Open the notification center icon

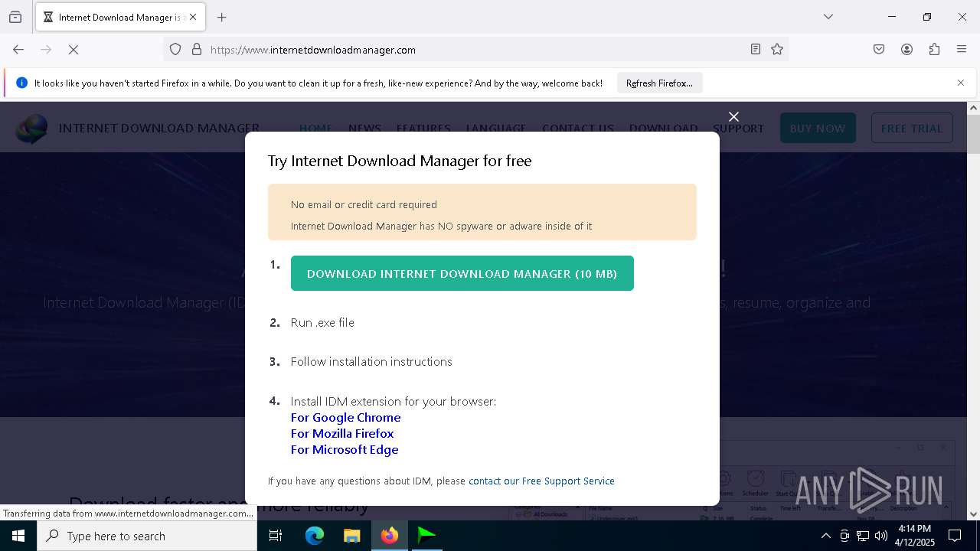point(955,536)
